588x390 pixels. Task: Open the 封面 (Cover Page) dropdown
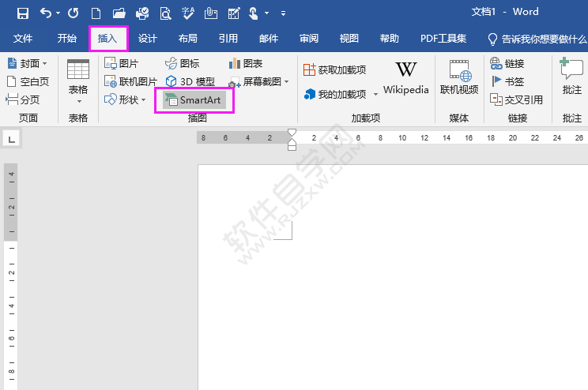pos(28,63)
